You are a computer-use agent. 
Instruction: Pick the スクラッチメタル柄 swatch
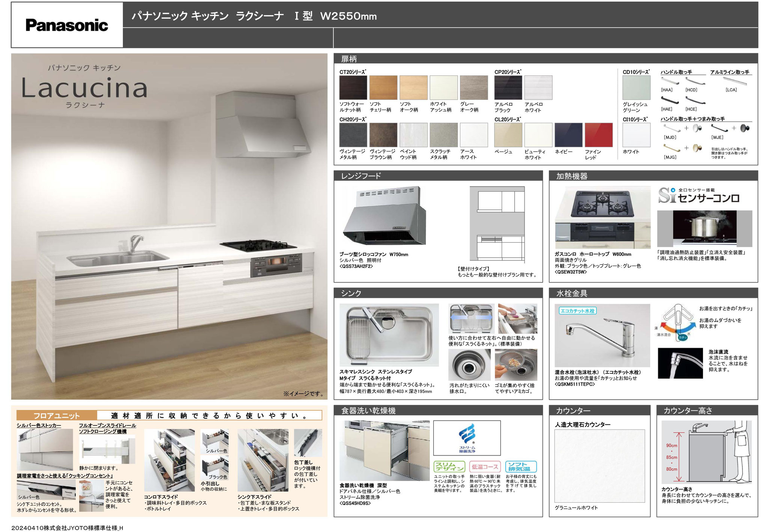(x=443, y=135)
